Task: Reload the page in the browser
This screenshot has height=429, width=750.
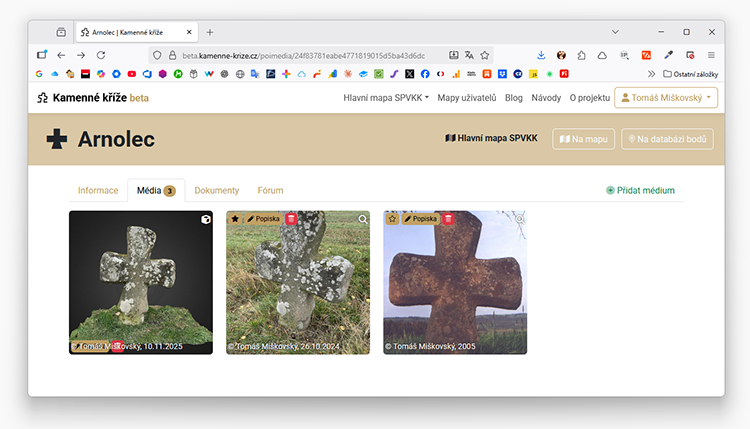Action: tap(101, 55)
